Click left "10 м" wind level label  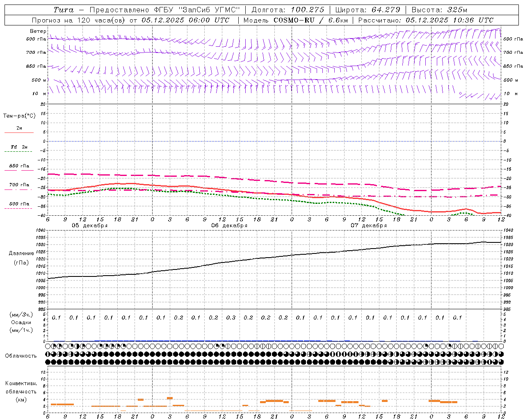click(39, 94)
